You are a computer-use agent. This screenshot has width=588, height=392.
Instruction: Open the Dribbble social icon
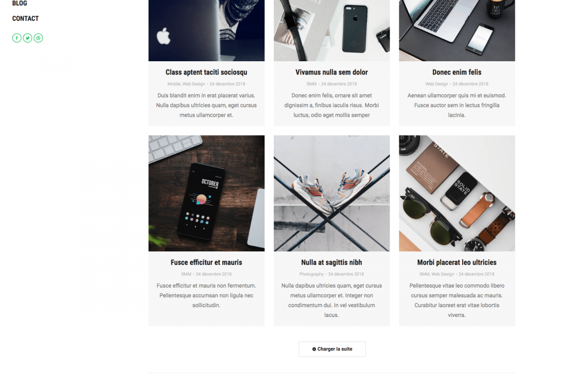click(x=38, y=38)
